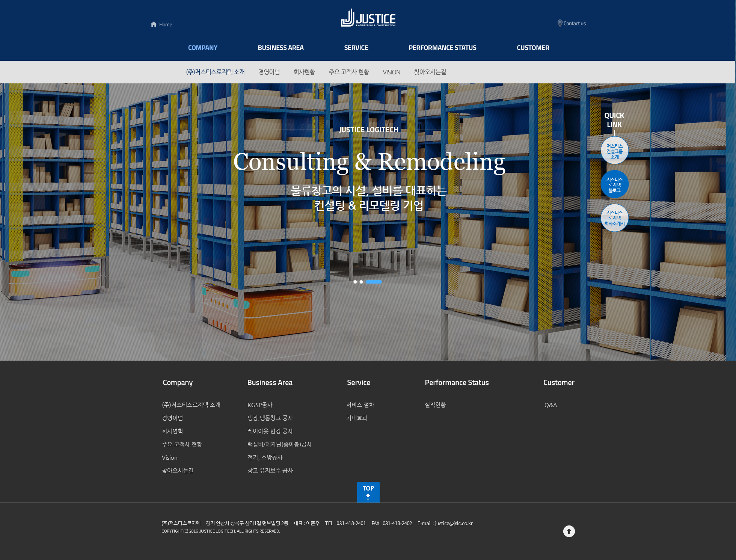Open footer link 레이아웃 변경 공사
The width and height of the screenshot is (736, 560).
270,431
